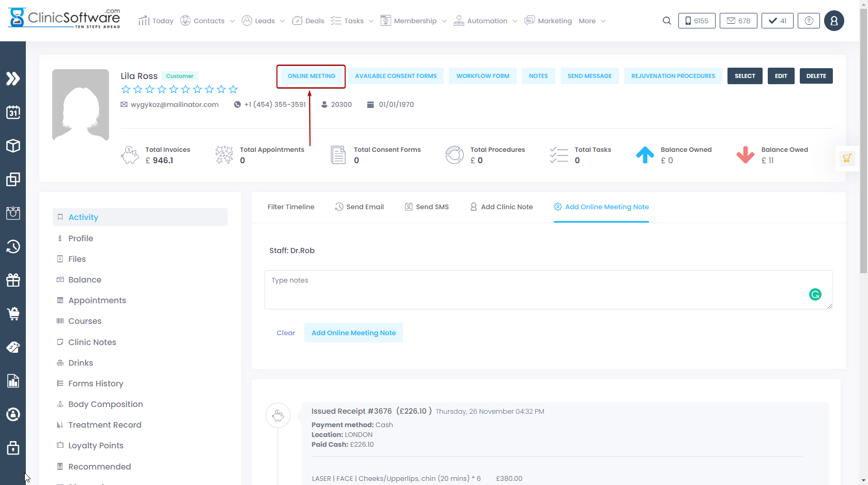Select Treatment Record in side menu
This screenshot has width=868, height=485.
tap(104, 425)
